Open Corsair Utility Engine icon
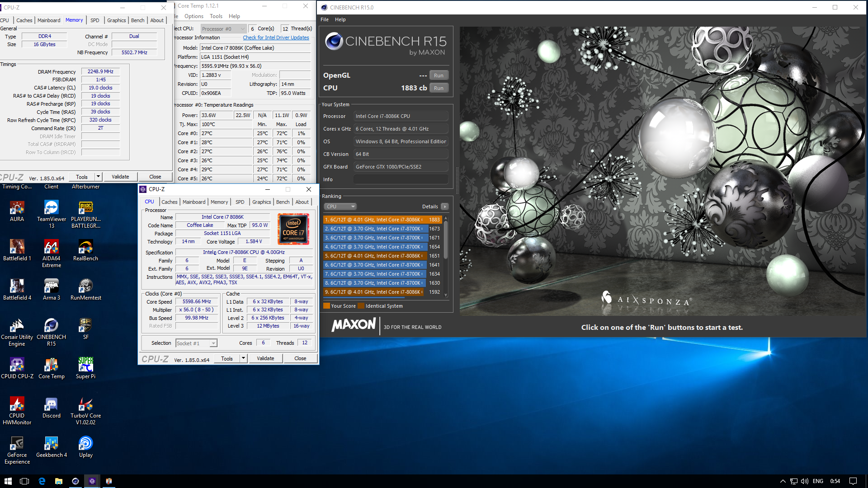868x488 pixels. coord(17,333)
